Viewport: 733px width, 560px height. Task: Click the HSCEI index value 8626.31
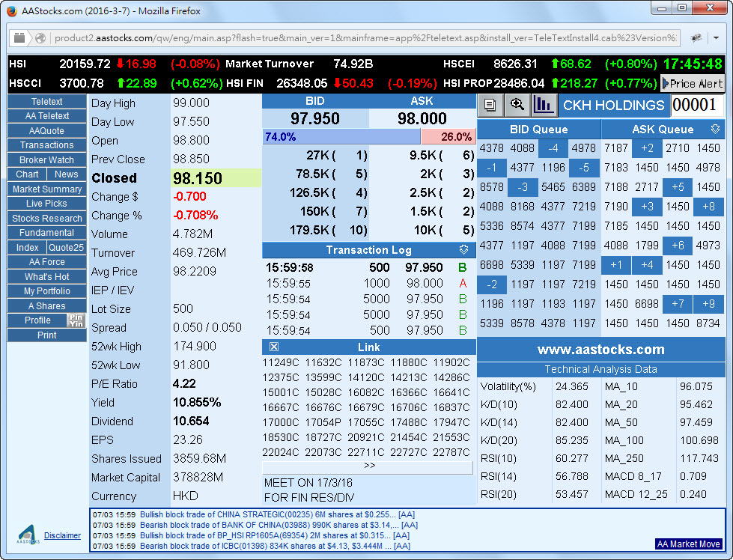515,64
